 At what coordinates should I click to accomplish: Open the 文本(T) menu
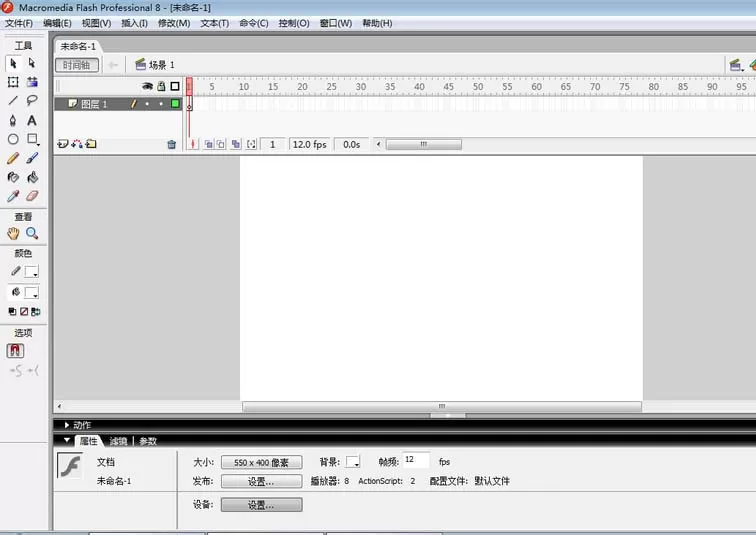tap(215, 23)
